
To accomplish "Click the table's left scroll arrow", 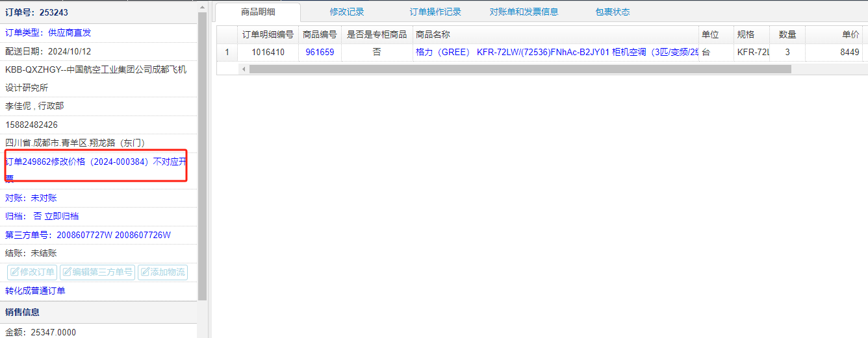I will [244, 69].
